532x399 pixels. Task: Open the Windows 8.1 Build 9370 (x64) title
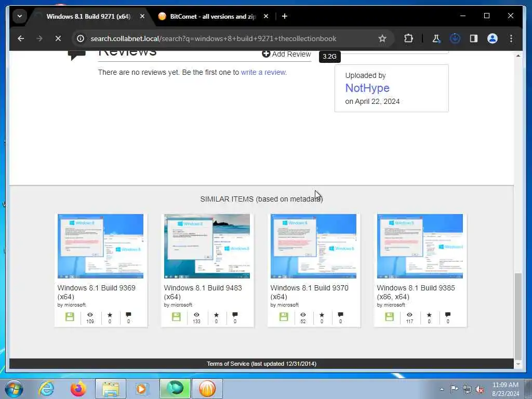tap(310, 292)
